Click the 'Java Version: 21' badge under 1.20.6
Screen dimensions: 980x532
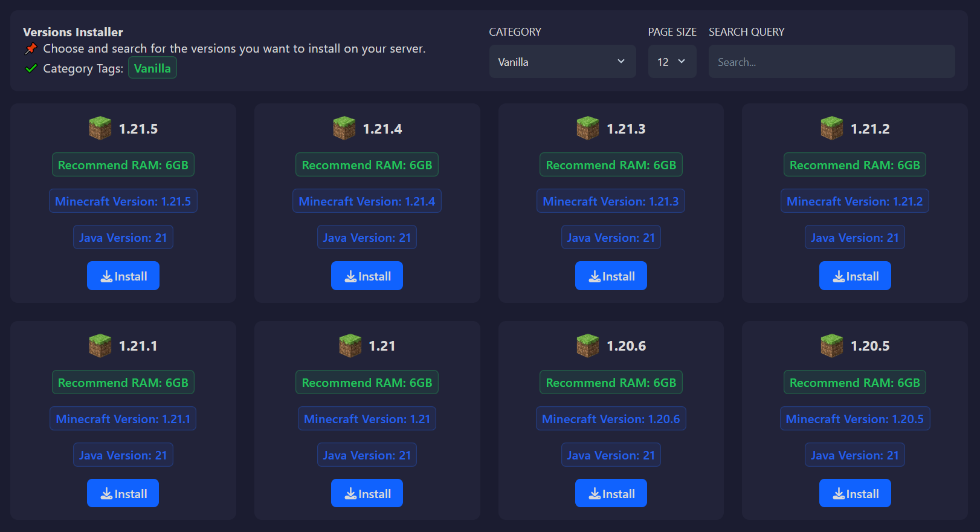pyautogui.click(x=611, y=455)
